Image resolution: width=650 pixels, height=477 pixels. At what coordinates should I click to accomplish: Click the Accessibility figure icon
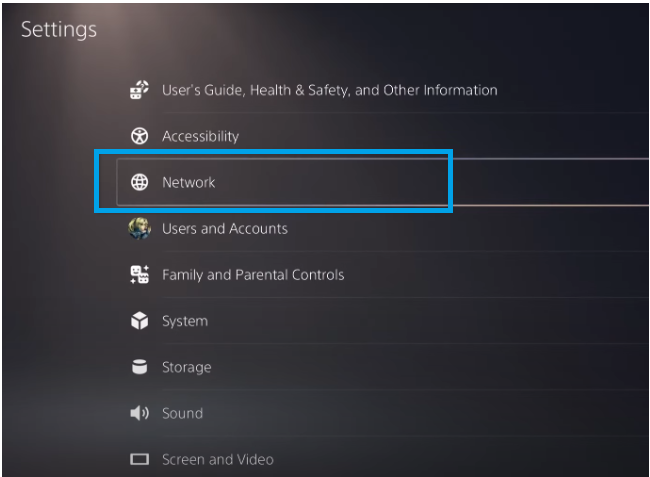(140, 136)
